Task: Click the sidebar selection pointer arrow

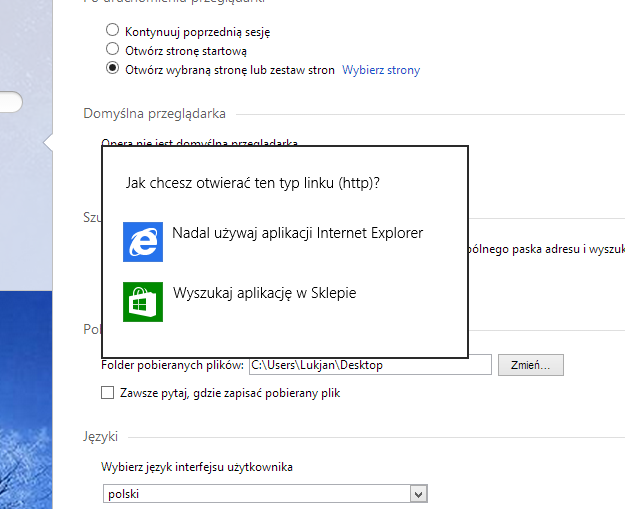Action: click(48, 142)
